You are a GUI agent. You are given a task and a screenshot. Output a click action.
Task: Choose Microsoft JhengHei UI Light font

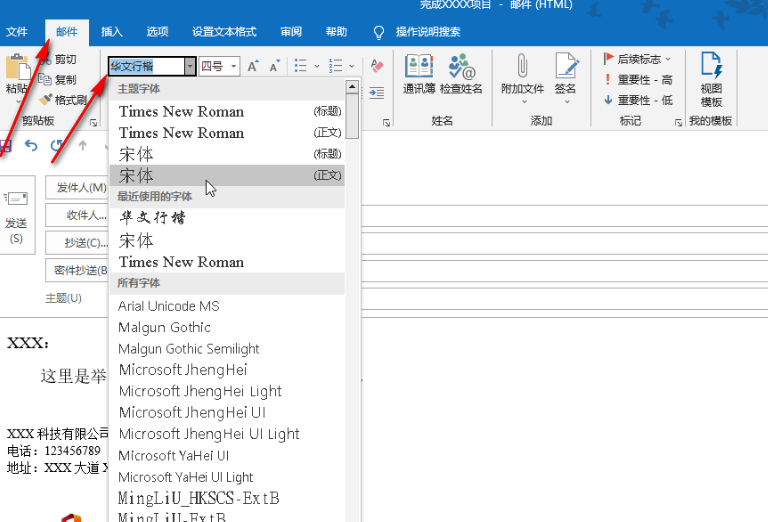coord(227,434)
